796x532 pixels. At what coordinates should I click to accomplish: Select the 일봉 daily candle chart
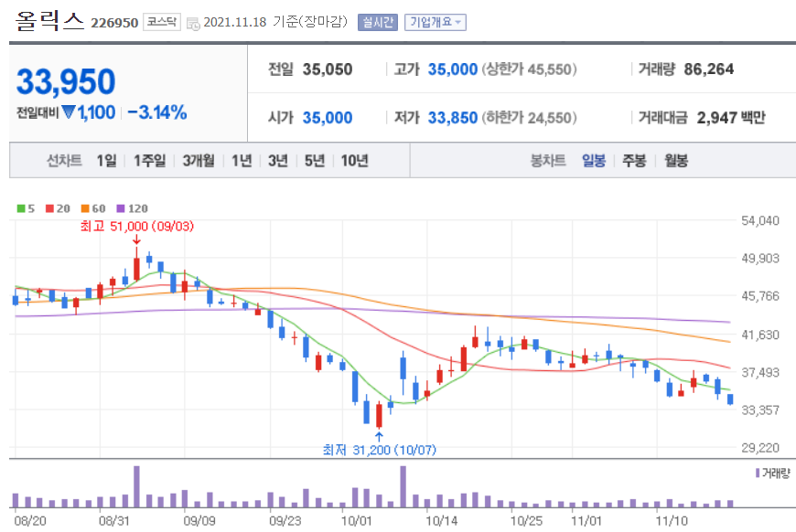594,161
